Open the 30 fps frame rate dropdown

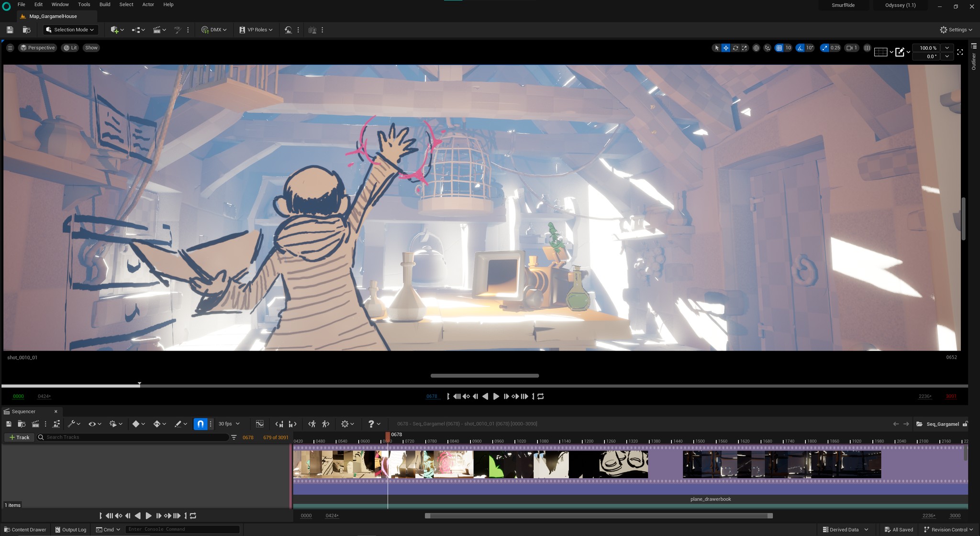(229, 424)
